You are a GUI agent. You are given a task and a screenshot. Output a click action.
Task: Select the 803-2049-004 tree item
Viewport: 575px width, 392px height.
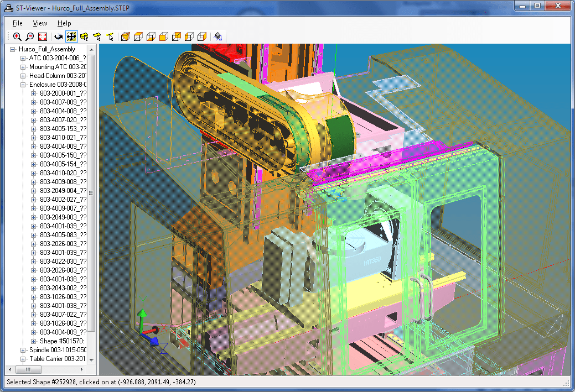(63, 191)
